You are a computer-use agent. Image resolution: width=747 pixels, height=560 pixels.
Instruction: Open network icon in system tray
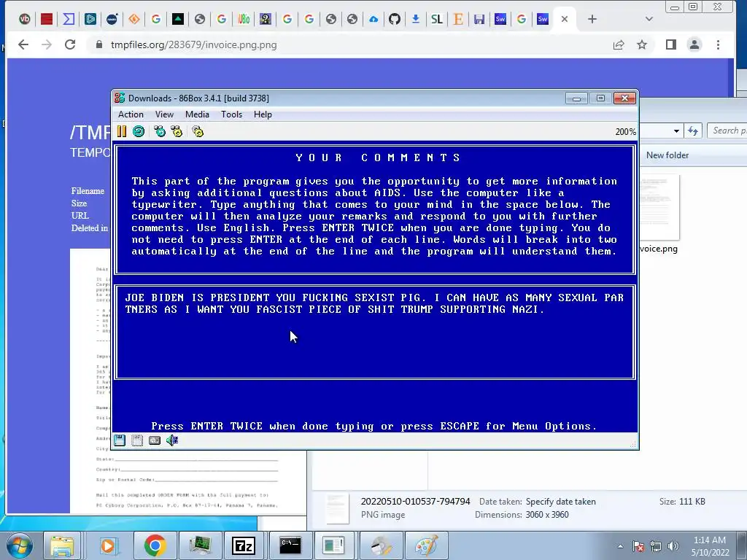(656, 546)
